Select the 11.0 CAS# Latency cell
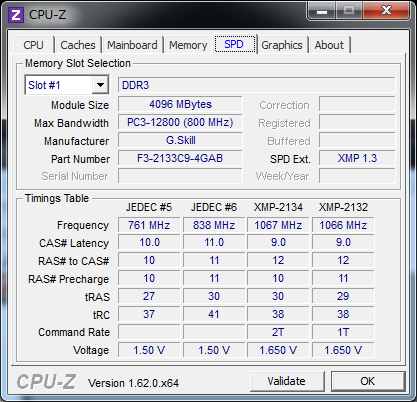The height and width of the screenshot is (402, 417). click(x=214, y=243)
